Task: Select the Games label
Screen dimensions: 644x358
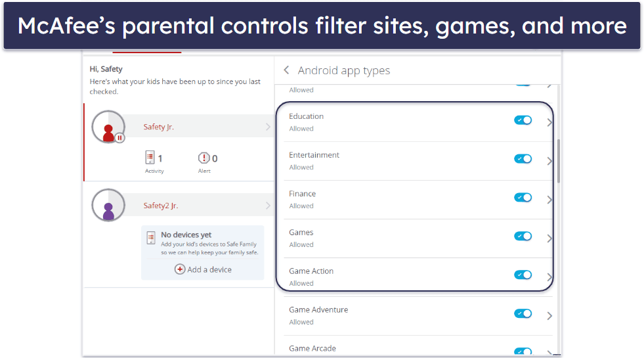Action: [x=301, y=233]
